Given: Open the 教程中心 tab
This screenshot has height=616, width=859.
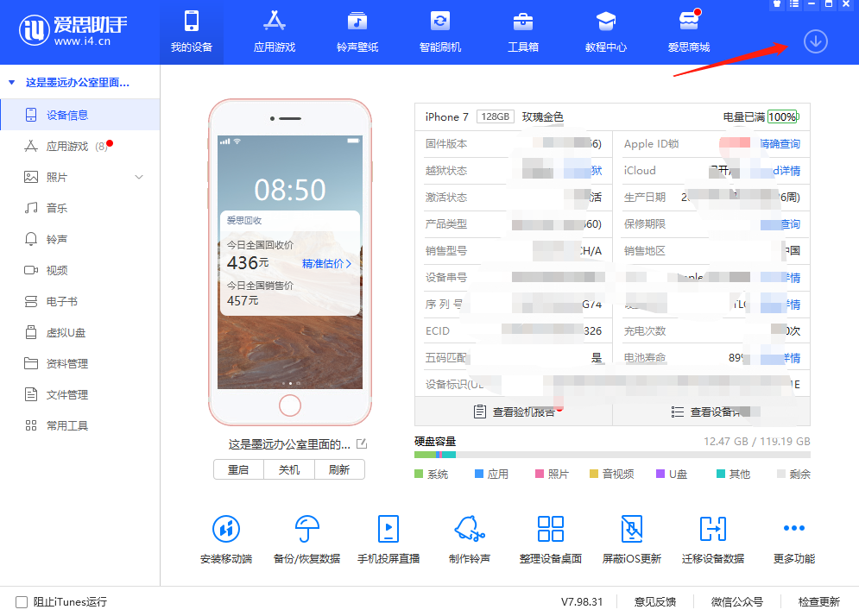Looking at the screenshot, I should tap(605, 32).
